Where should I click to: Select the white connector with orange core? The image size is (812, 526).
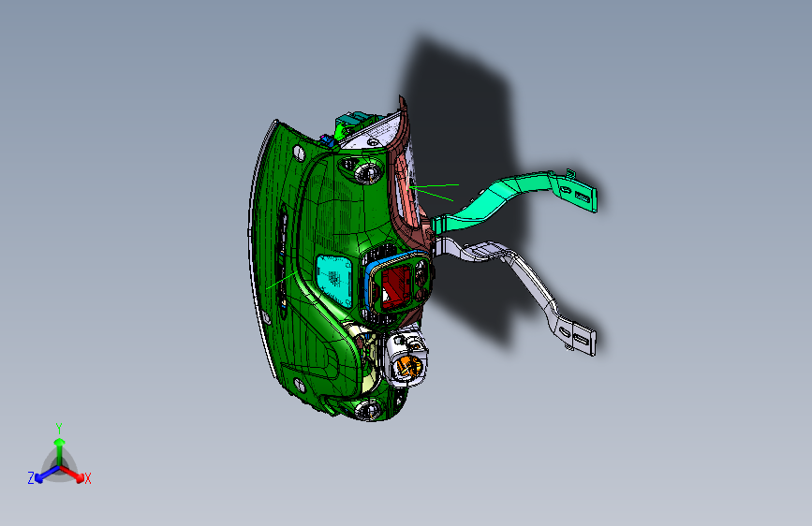(x=406, y=358)
